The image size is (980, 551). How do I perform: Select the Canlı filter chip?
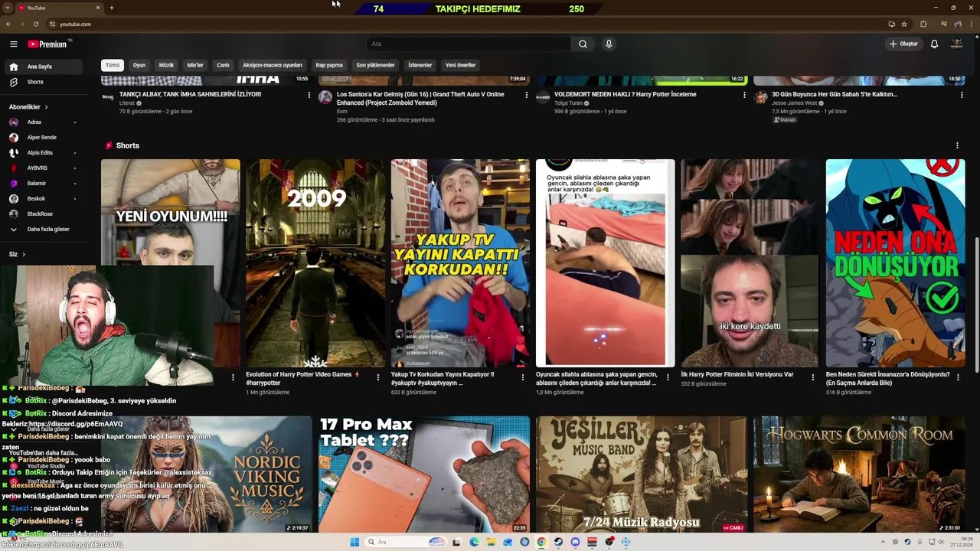tap(223, 65)
